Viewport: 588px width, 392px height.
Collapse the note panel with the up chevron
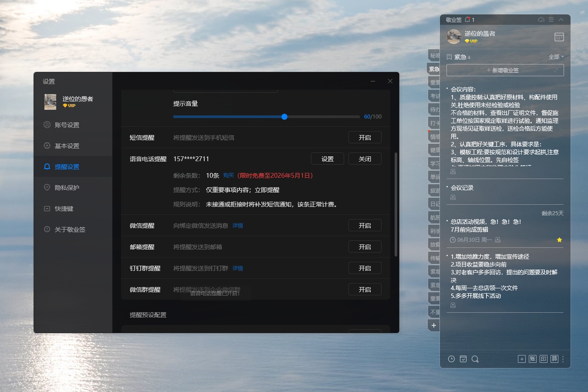[561, 20]
